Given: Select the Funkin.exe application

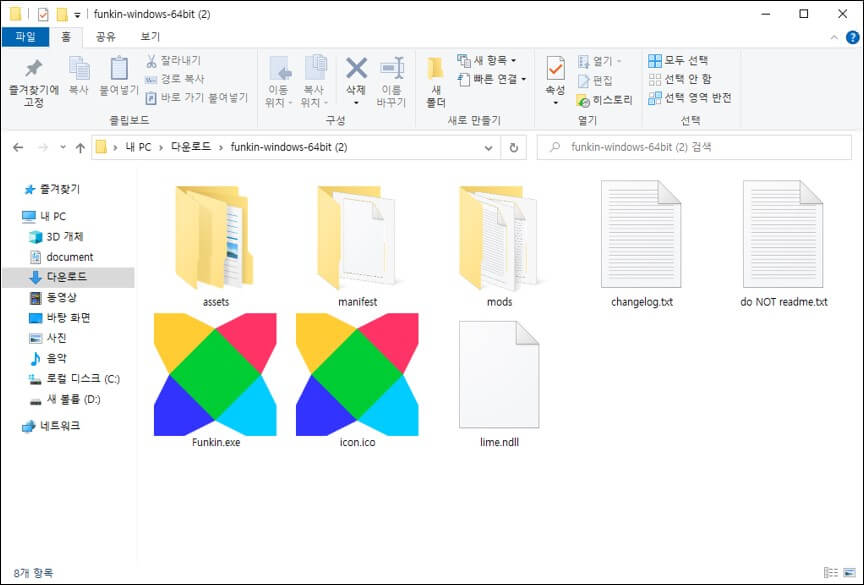Looking at the screenshot, I should point(215,380).
